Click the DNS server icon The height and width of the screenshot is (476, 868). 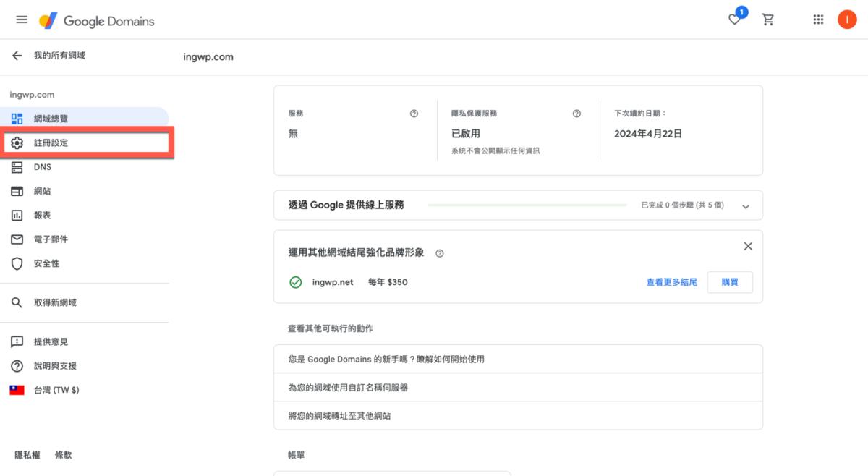(x=17, y=167)
